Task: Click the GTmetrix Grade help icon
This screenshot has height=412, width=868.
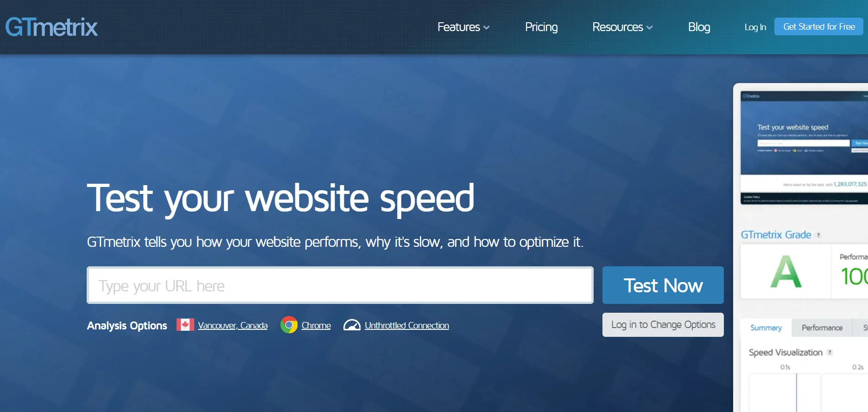Action: [818, 235]
